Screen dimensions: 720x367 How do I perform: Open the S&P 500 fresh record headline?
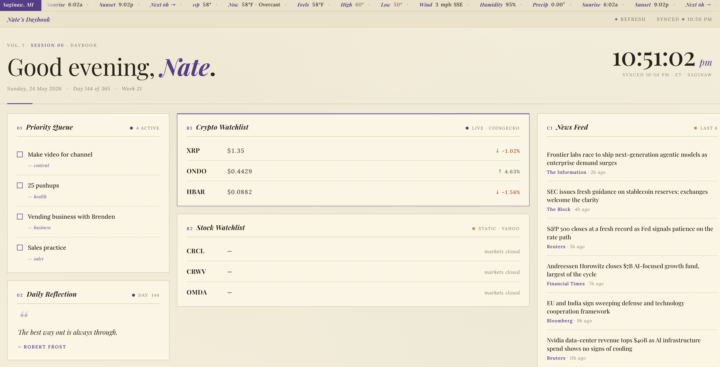(630, 233)
